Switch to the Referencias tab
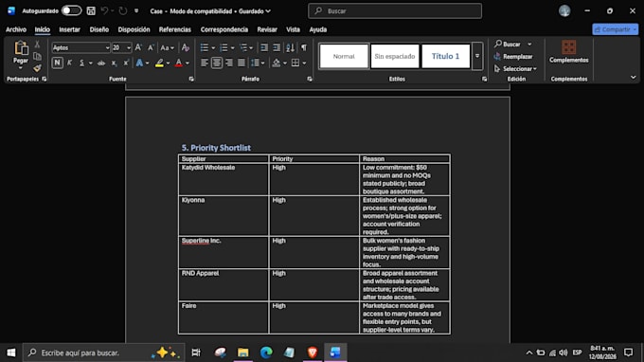The height and width of the screenshot is (362, 644). (175, 29)
